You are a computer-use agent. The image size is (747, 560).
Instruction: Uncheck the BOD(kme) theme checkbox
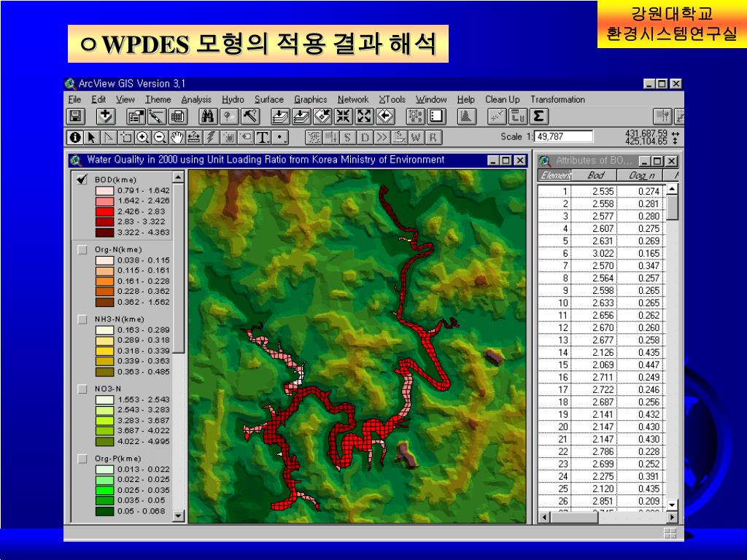point(82,179)
